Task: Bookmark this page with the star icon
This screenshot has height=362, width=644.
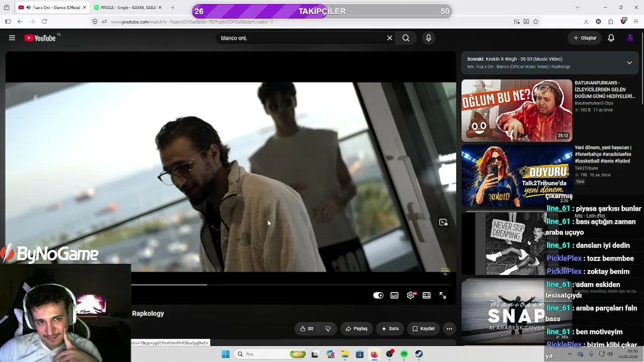Action: coord(535,22)
